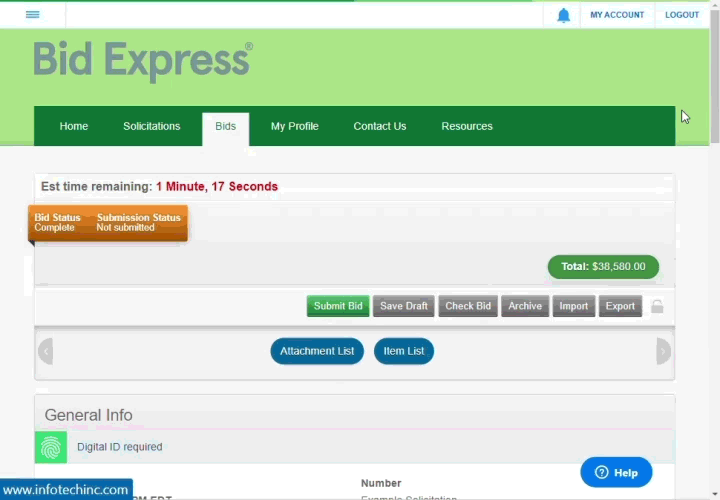
Task: Click the LOGOUT link
Action: click(x=681, y=15)
